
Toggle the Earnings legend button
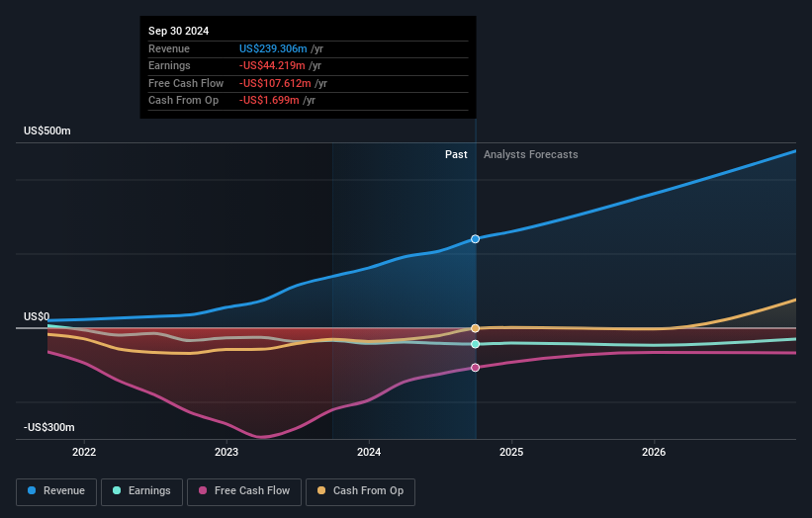click(141, 491)
